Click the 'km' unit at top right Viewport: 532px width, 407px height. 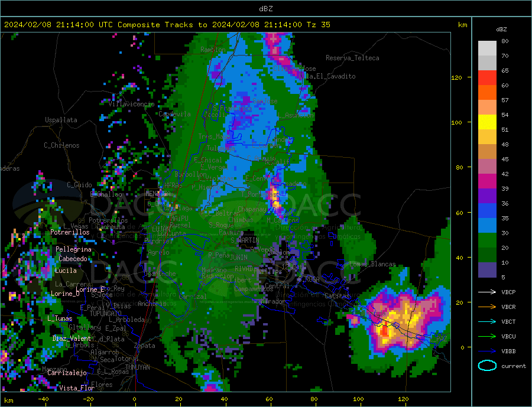click(x=462, y=25)
